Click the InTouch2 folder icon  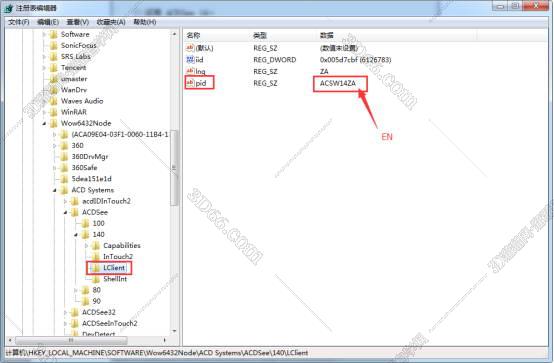pyautogui.click(x=96, y=257)
